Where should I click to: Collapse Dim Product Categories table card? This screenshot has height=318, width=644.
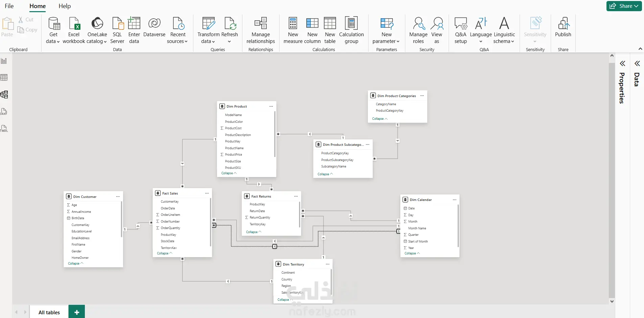click(380, 119)
